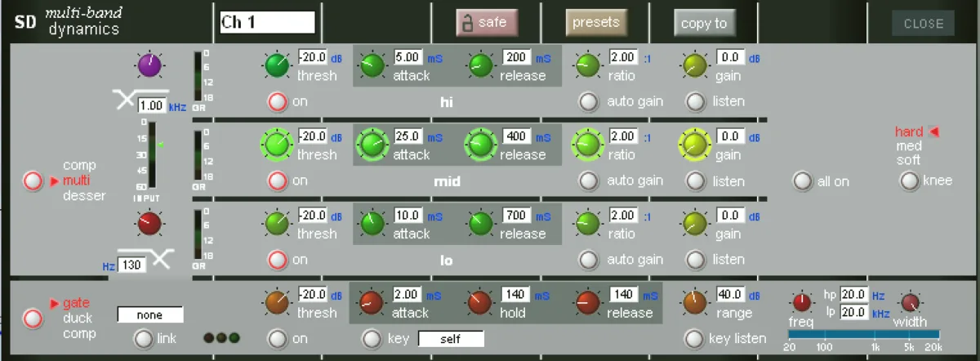Toggle hi band auto gain

coord(588,102)
